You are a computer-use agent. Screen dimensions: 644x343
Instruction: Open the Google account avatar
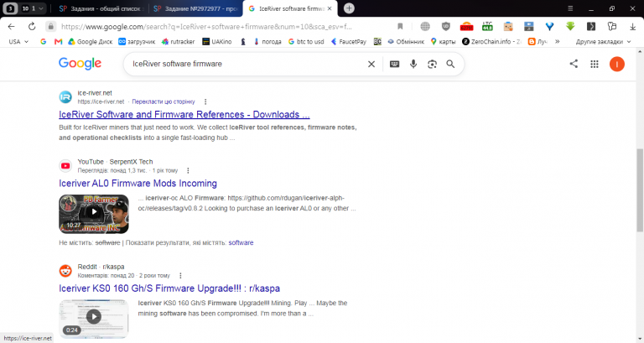point(616,64)
